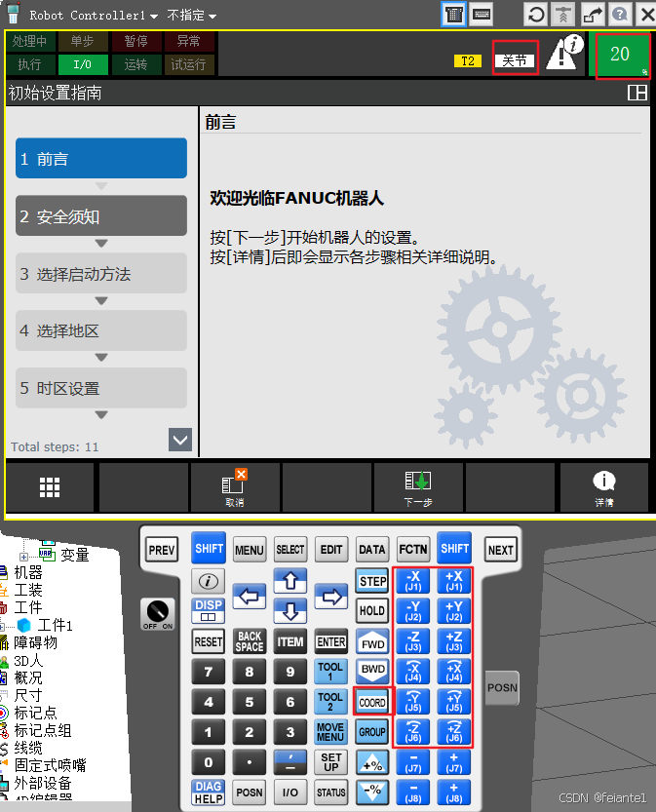Image resolution: width=656 pixels, height=812 pixels.
Task: Click the SELECT key
Action: coord(289,550)
